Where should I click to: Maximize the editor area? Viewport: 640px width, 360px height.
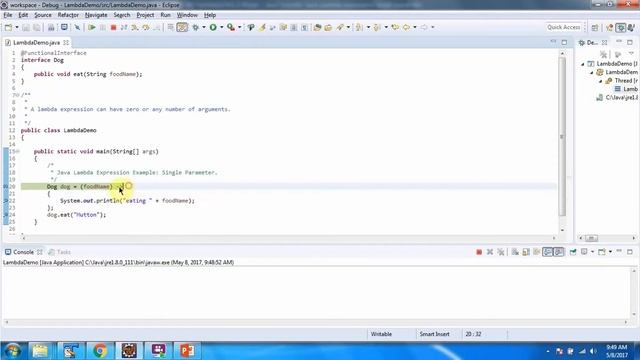(x=564, y=42)
